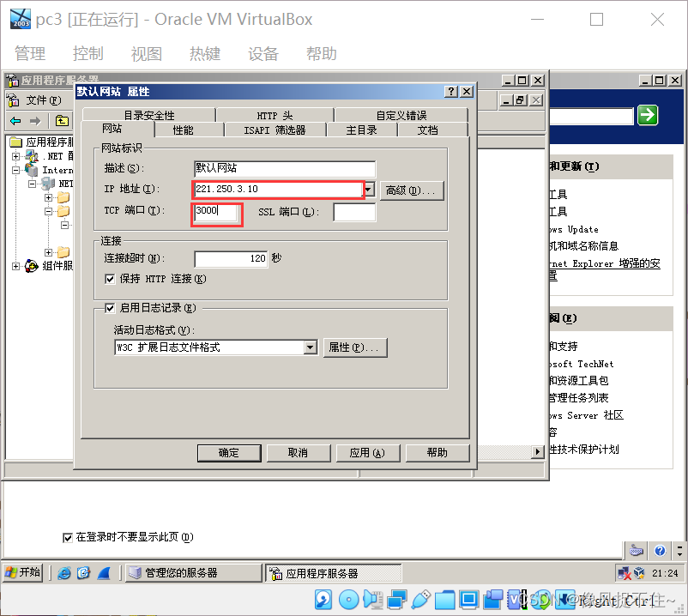The width and height of the screenshot is (688, 616).
Task: Expand the last folder under NET server
Action: [x=48, y=252]
